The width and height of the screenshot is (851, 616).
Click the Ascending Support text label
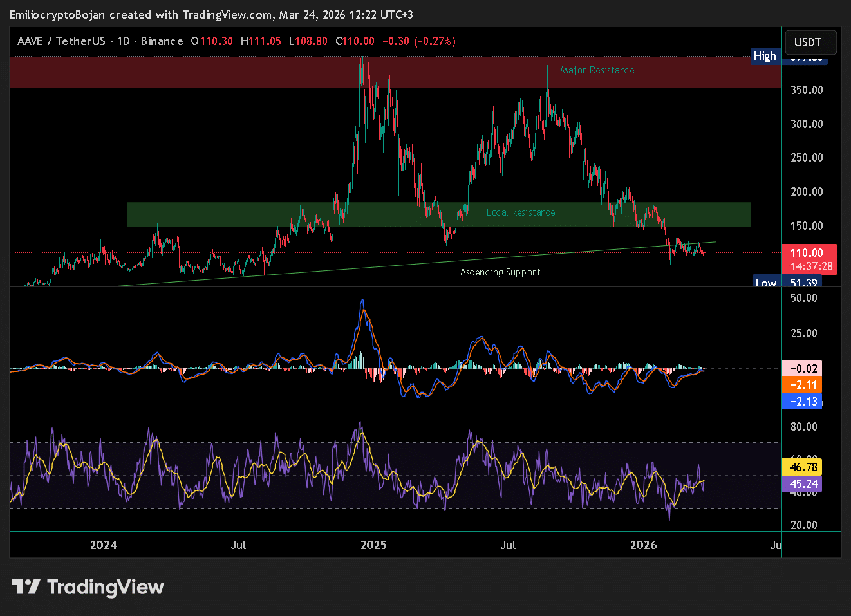click(500, 272)
